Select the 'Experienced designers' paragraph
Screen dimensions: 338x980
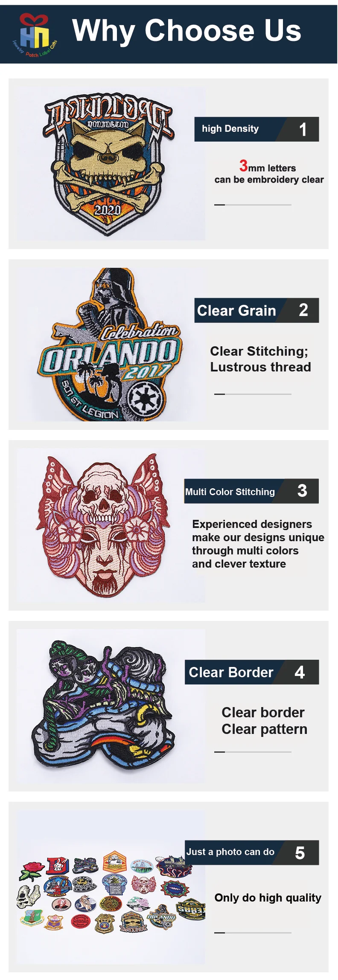click(x=258, y=544)
